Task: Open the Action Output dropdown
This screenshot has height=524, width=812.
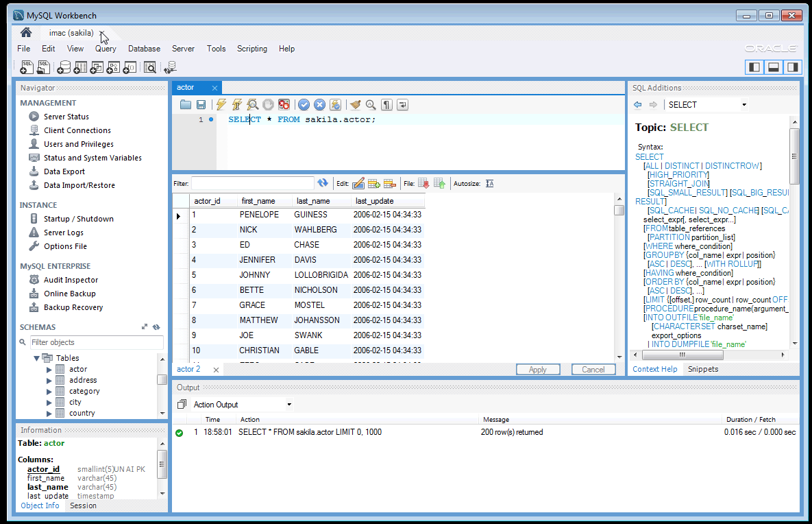Action: click(289, 405)
